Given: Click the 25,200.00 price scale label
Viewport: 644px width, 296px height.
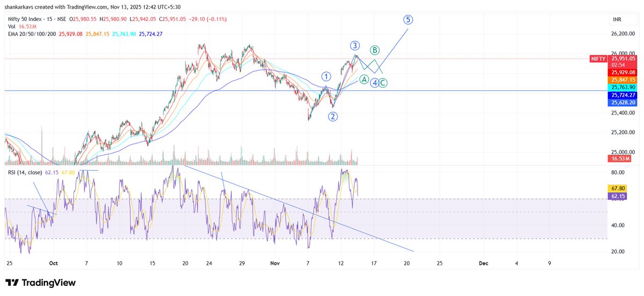Looking at the screenshot, I should pos(624,132).
